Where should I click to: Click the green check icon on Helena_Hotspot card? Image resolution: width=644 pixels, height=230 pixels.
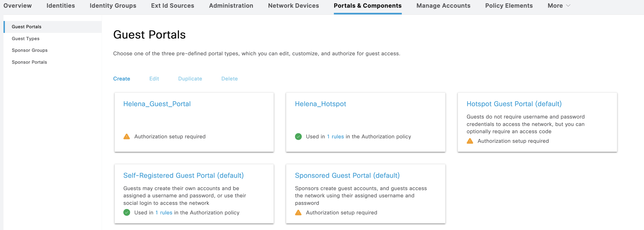(298, 136)
